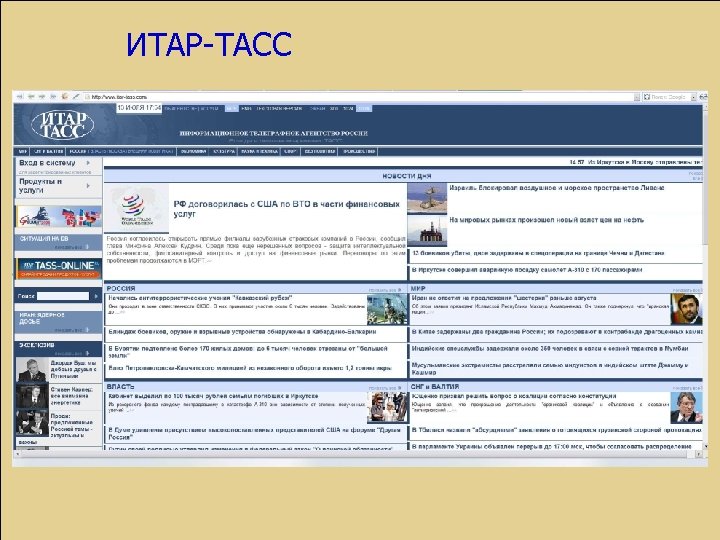The height and width of the screenshot is (540, 720).
Task: Open В Думе удивлены headline
Action: click(254, 433)
